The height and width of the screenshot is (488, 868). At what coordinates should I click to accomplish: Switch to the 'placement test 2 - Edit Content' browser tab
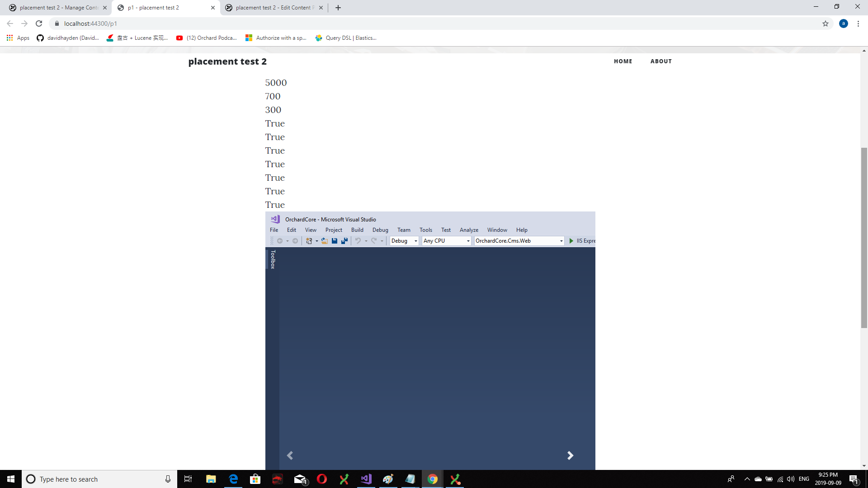click(271, 7)
